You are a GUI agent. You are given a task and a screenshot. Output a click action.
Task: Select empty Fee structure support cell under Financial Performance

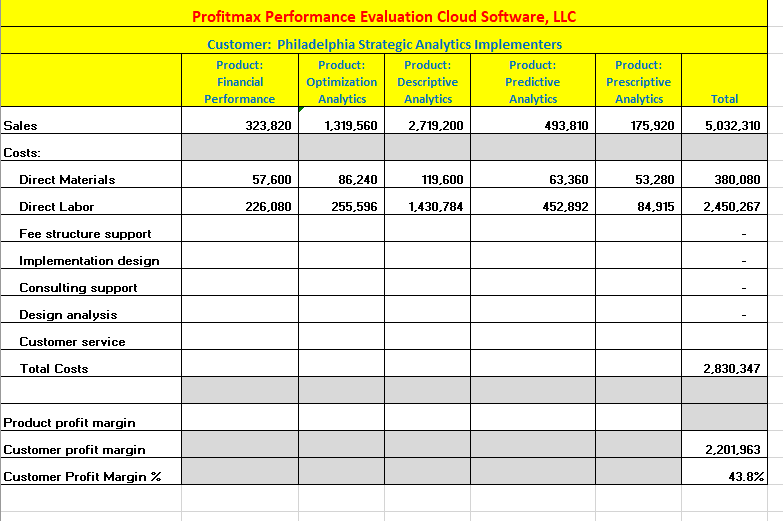pyautogui.click(x=240, y=228)
